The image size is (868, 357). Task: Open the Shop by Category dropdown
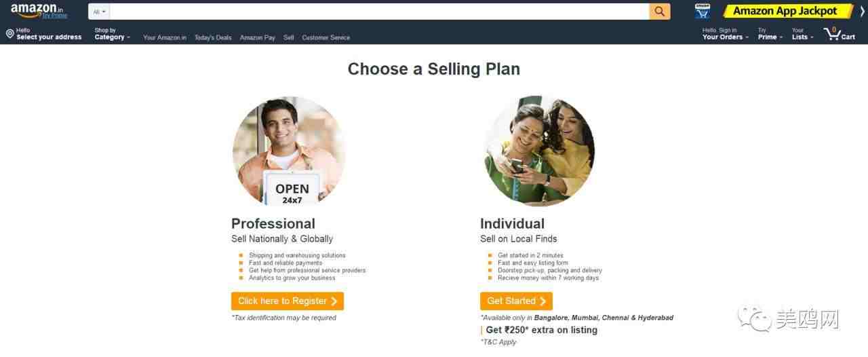[x=112, y=34]
